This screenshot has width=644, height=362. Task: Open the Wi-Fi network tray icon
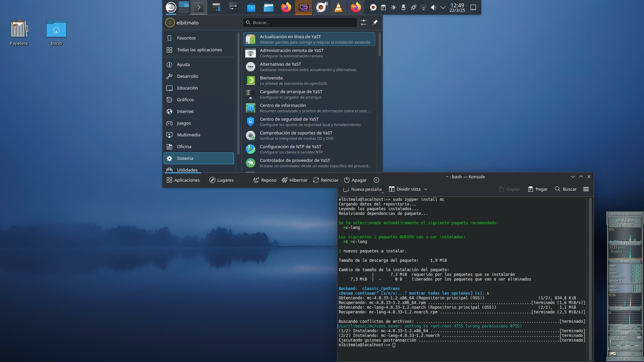pyautogui.click(x=424, y=7)
